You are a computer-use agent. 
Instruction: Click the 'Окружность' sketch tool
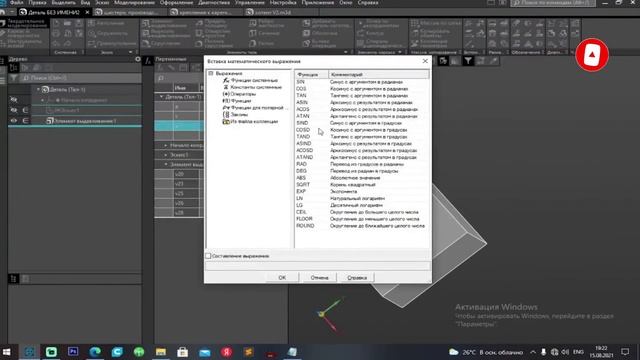(x=108, y=33)
